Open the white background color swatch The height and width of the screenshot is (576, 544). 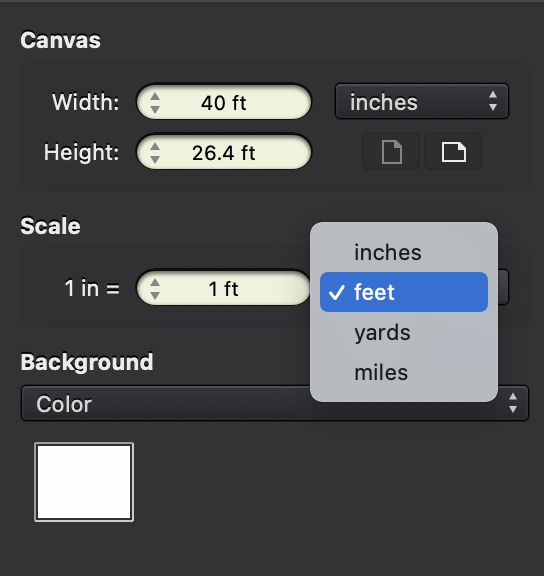84,482
